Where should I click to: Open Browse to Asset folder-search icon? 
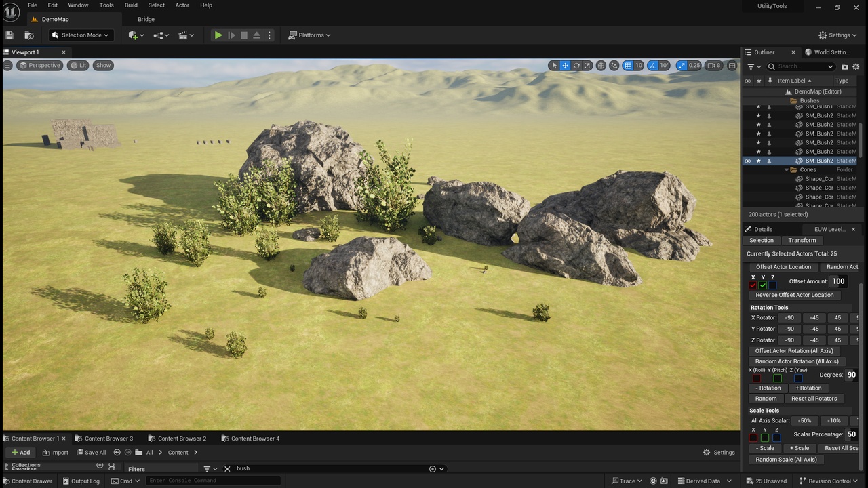(29, 35)
